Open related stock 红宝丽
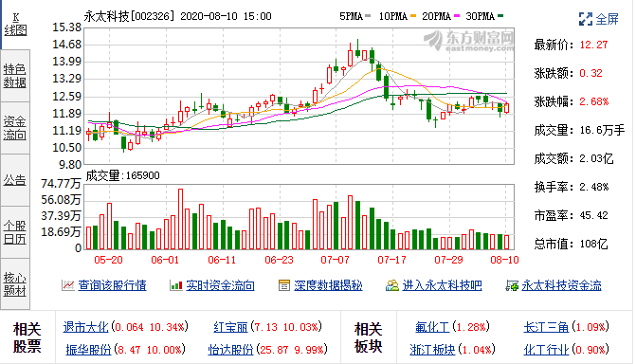 [x=230, y=327]
